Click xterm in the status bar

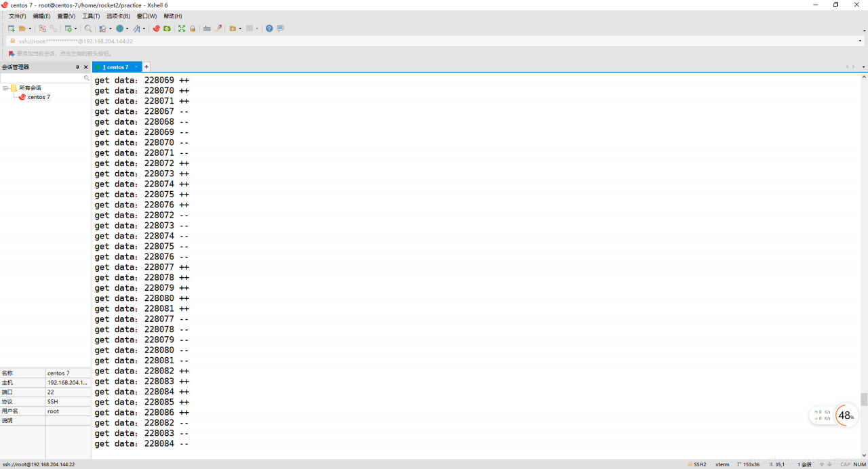(722, 464)
